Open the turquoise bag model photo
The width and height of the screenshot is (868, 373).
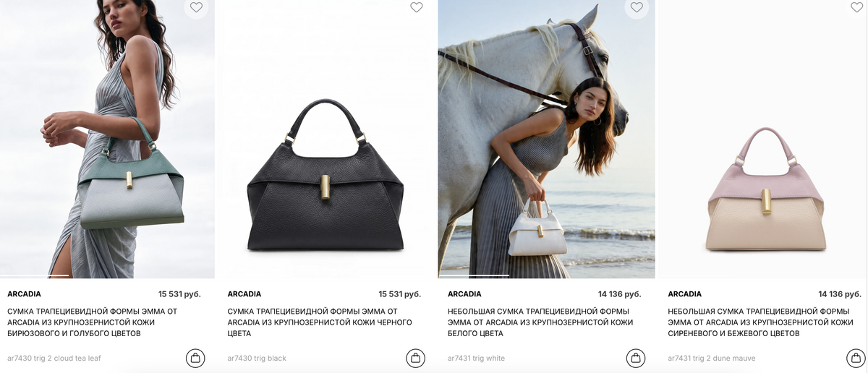(107, 139)
